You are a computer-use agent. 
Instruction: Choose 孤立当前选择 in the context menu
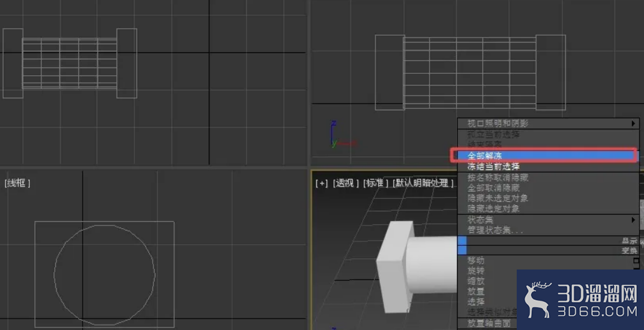[548, 134]
